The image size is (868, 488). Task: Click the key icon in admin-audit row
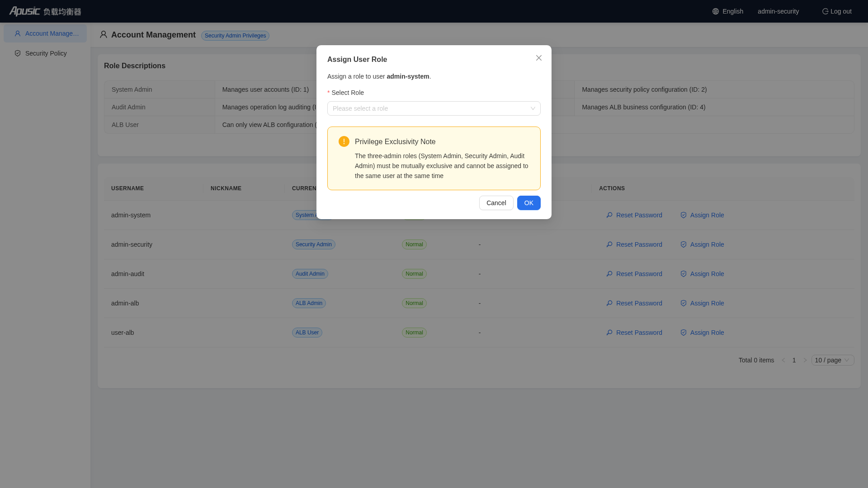[x=609, y=274]
